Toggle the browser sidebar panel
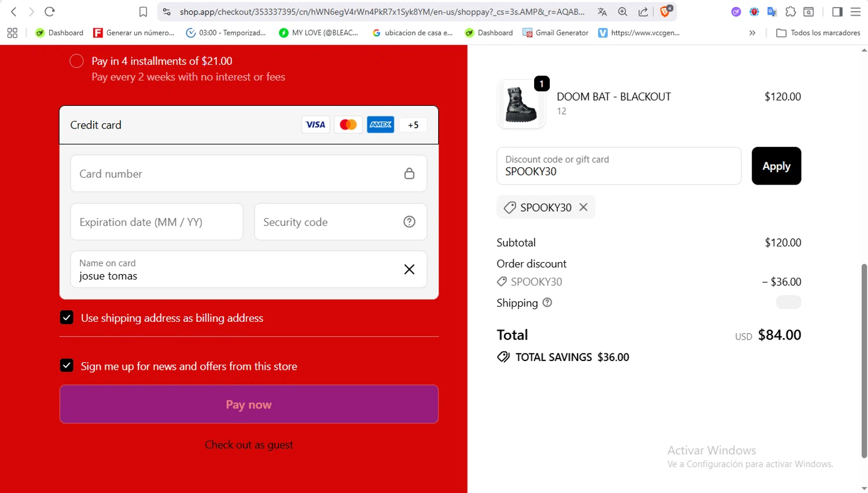Viewport: 868px width, 493px height. click(837, 12)
